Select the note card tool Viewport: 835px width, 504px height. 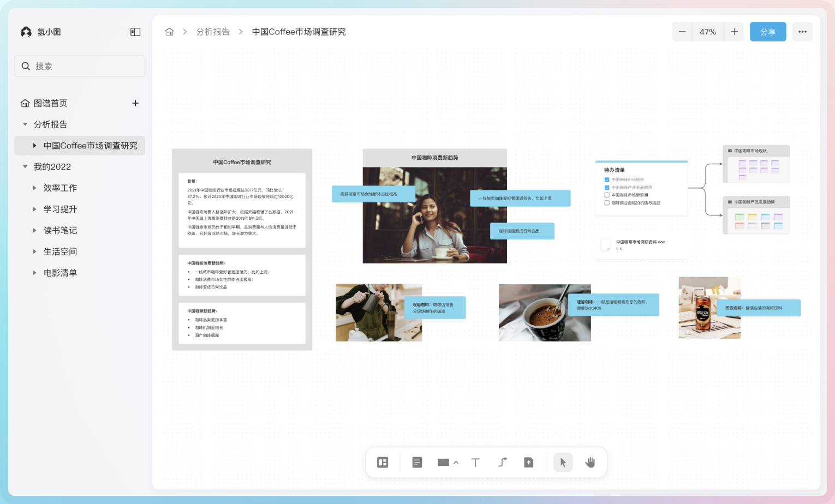(417, 463)
